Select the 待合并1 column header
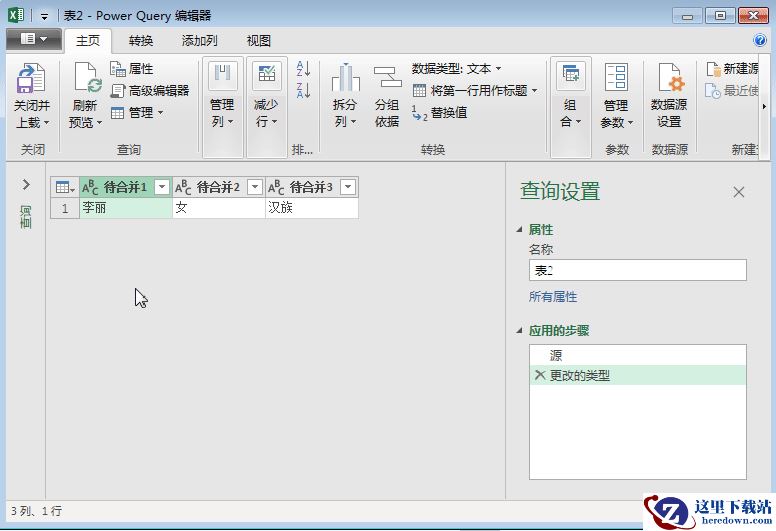This screenshot has width=776, height=531. point(125,188)
